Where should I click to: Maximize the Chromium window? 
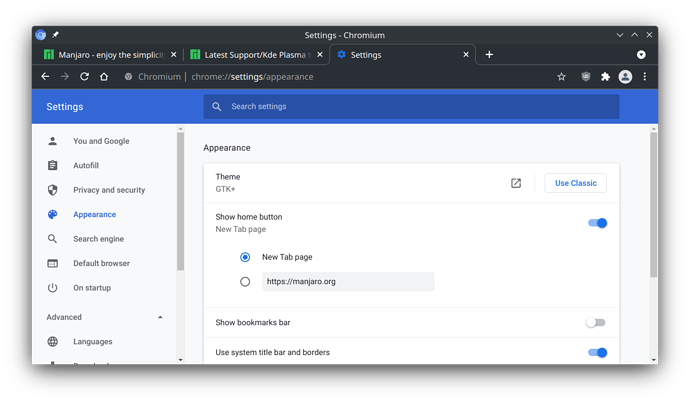635,35
